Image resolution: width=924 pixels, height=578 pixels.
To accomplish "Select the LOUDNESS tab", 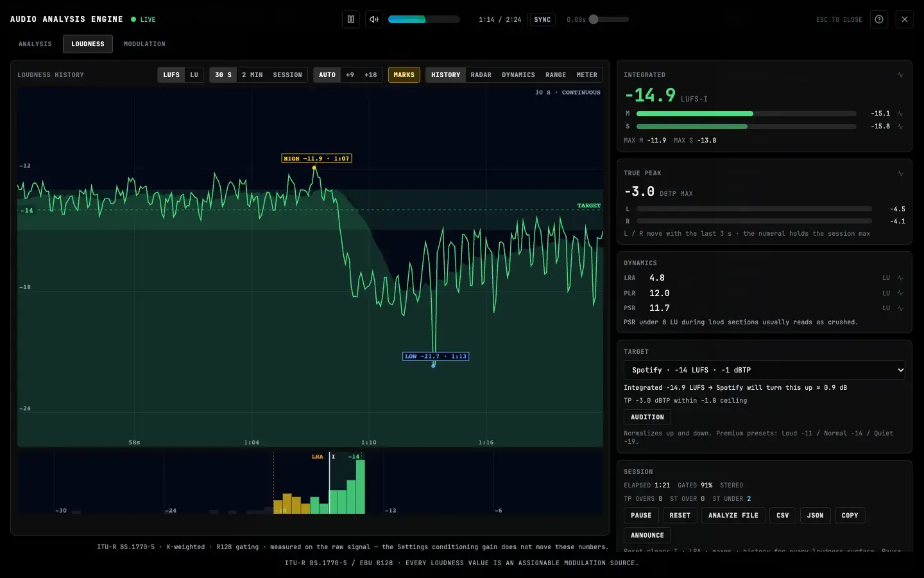I will click(x=88, y=44).
